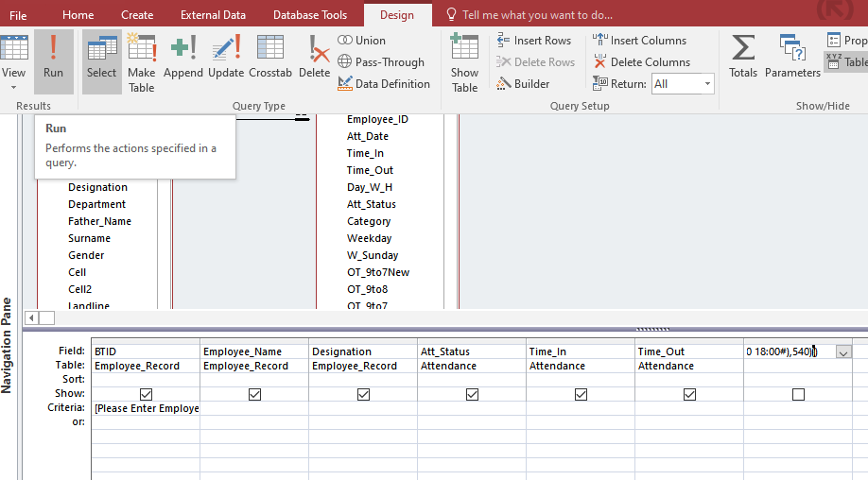Open the Property Sheet button
This screenshot has height=480, width=868.
[x=847, y=41]
